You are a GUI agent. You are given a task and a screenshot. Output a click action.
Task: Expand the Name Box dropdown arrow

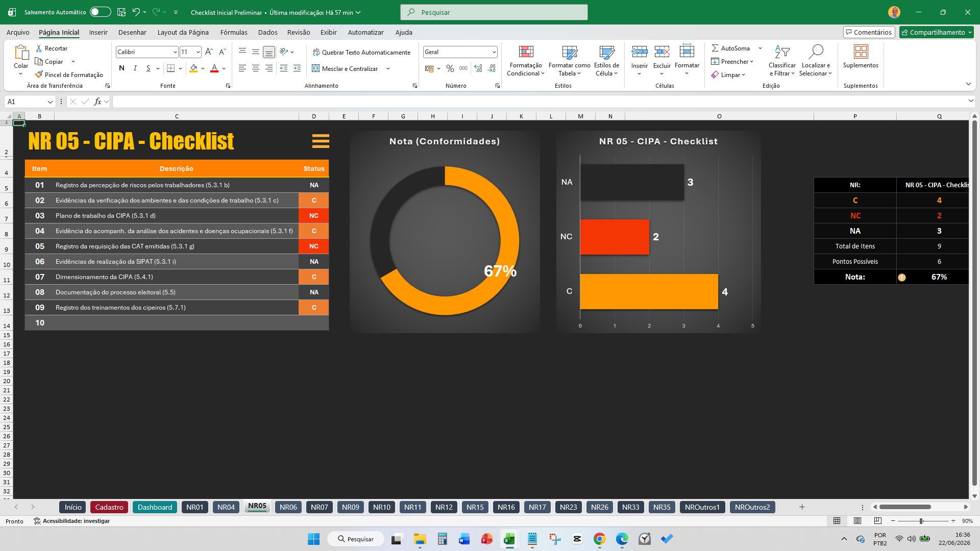50,102
